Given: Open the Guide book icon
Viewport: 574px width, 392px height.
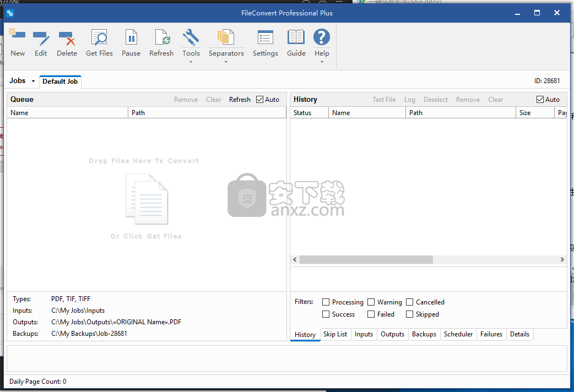Looking at the screenshot, I should coord(296,37).
